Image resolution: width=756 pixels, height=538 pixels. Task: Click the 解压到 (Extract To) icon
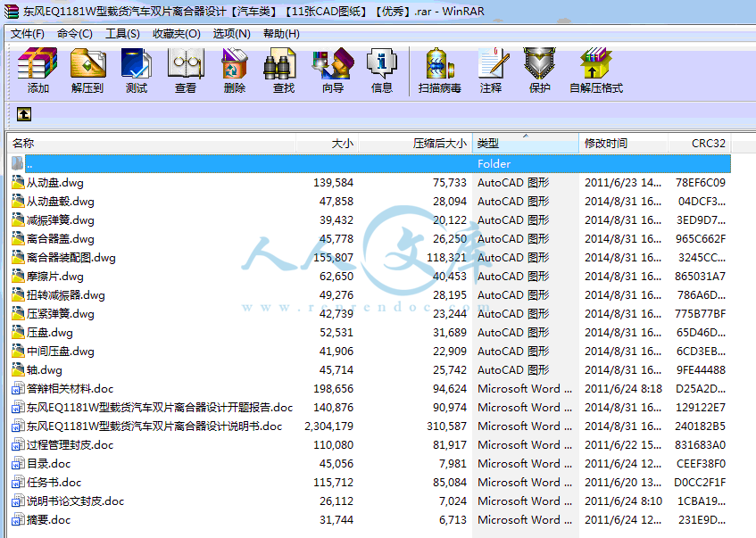87,70
